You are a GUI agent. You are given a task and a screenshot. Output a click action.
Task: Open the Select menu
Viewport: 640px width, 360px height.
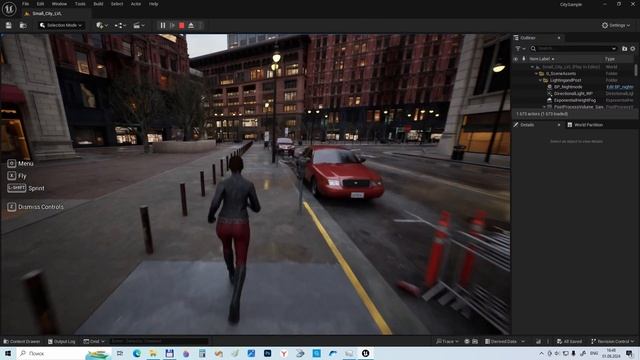(117, 4)
